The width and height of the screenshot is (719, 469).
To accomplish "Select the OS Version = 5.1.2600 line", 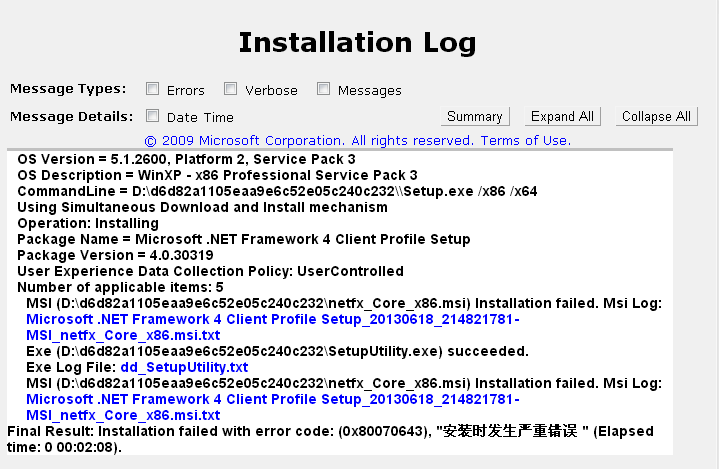I will pyautogui.click(x=186, y=159).
